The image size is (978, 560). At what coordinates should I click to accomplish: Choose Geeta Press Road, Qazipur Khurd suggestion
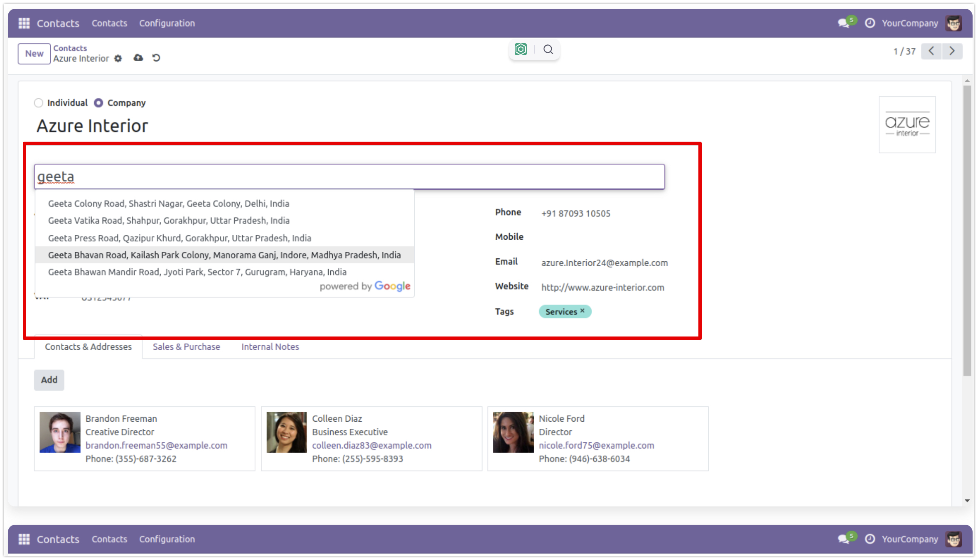pyautogui.click(x=225, y=238)
